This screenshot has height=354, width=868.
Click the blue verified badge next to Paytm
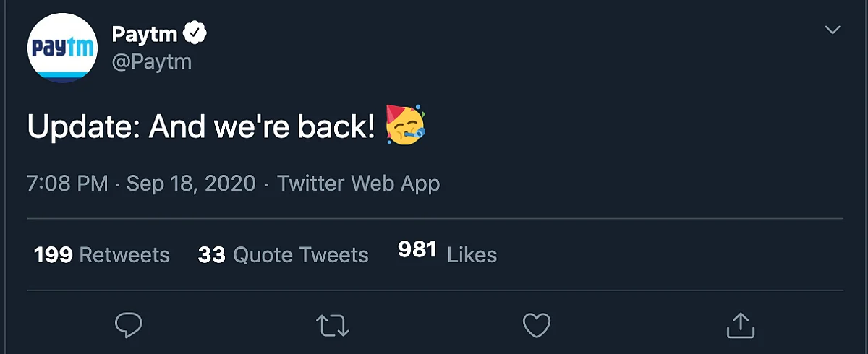(x=195, y=33)
